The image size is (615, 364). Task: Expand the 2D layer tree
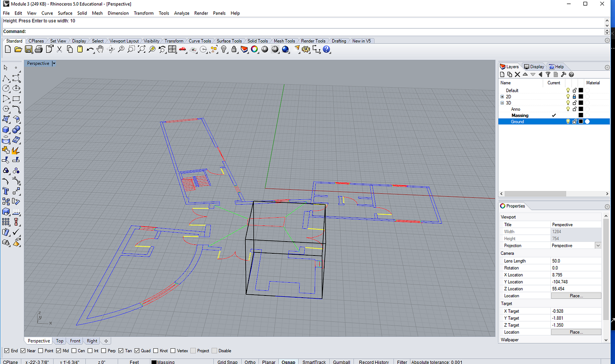(x=503, y=97)
